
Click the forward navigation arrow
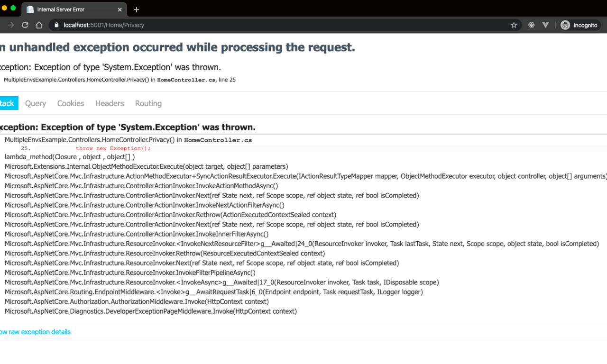11,25
